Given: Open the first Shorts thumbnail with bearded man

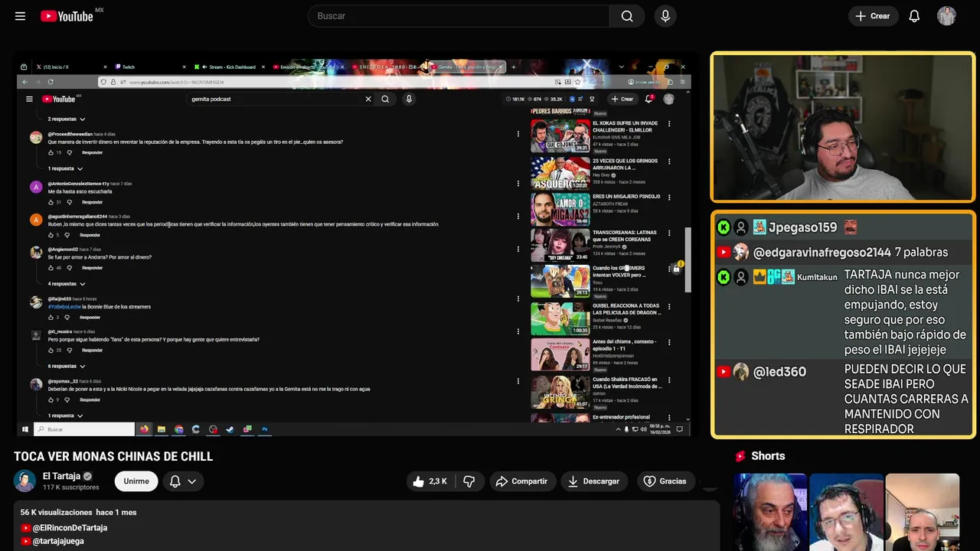Looking at the screenshot, I should pyautogui.click(x=770, y=512).
